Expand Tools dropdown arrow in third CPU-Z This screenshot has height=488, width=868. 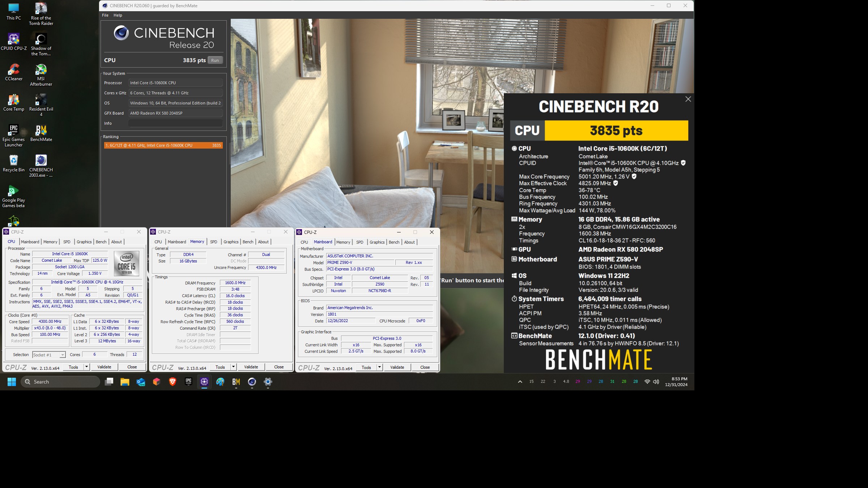[x=379, y=367]
